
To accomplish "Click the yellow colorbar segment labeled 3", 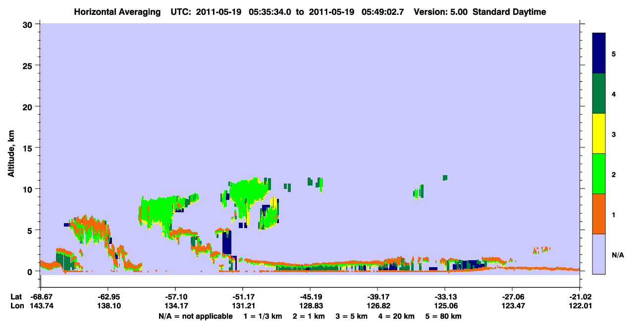I will click(x=599, y=134).
